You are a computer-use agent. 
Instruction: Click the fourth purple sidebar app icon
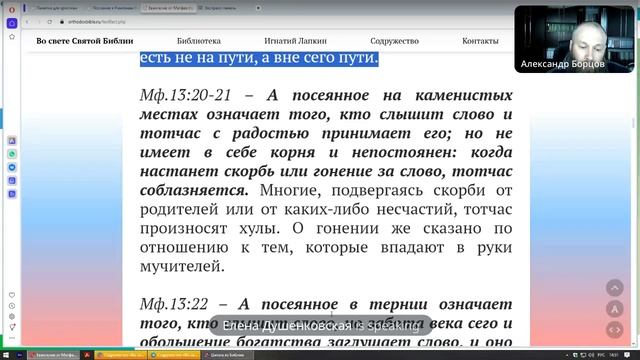point(12,180)
